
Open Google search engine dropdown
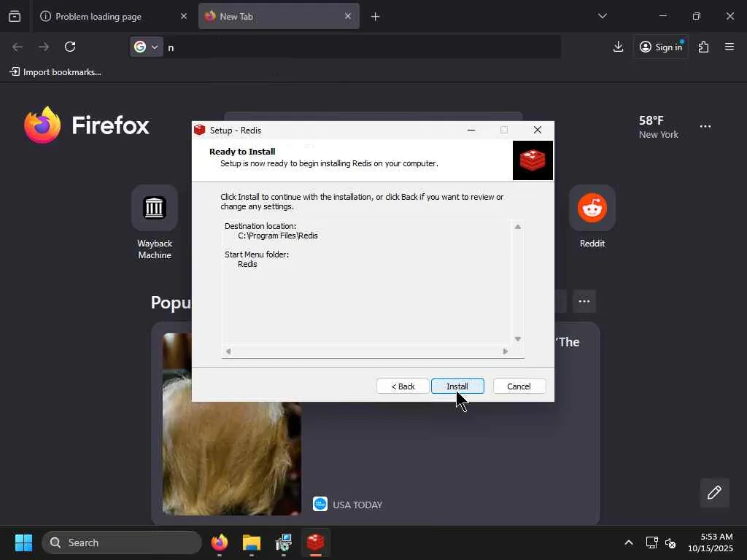click(x=146, y=47)
